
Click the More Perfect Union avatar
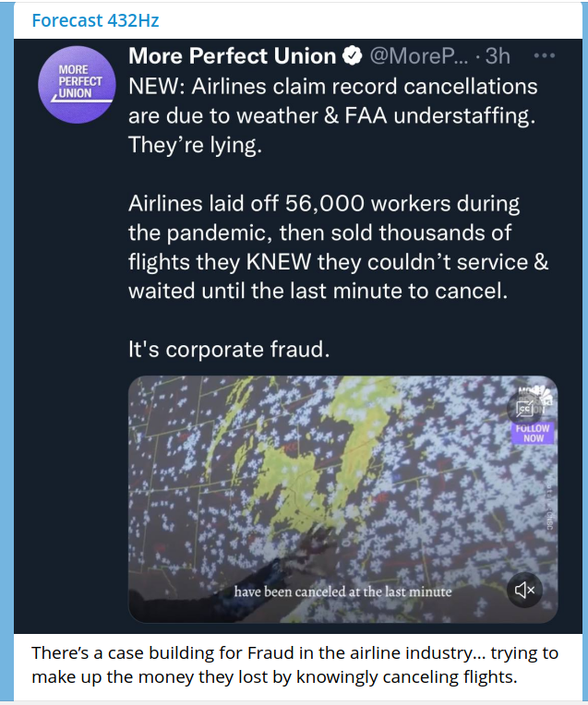click(82, 79)
